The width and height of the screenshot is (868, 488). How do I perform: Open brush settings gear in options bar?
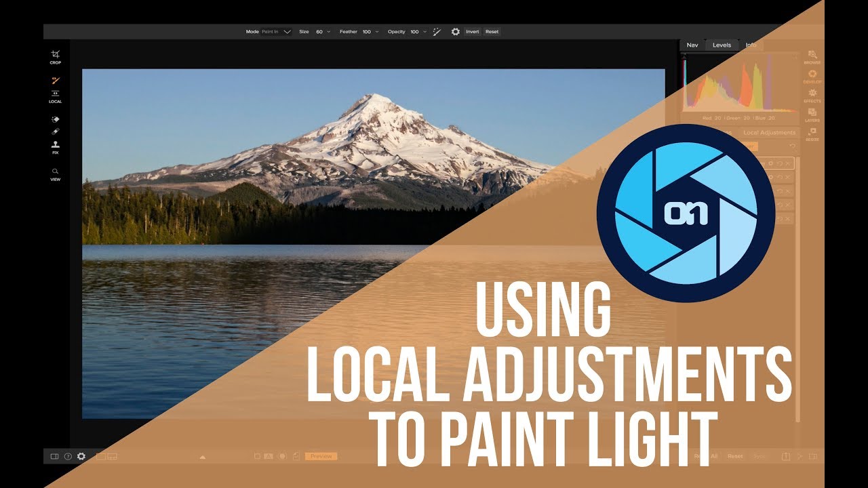(455, 32)
